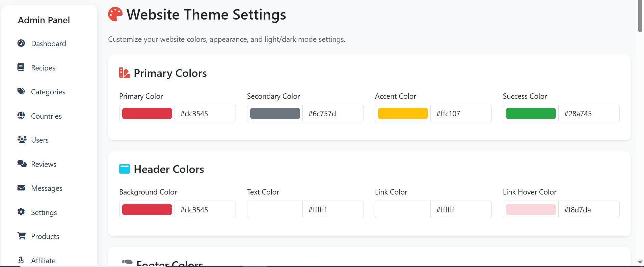Click the Recipes book icon
This screenshot has width=644, height=267.
(x=21, y=67)
